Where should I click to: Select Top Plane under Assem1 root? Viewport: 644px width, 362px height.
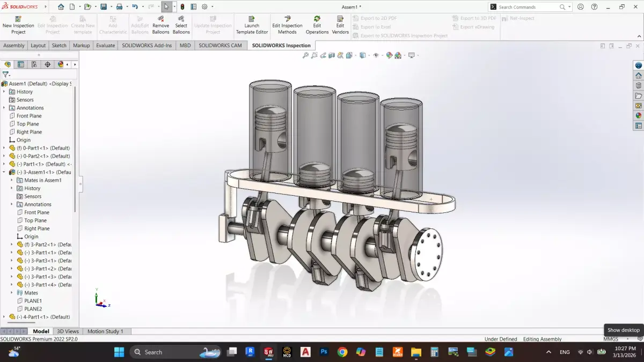(27, 124)
